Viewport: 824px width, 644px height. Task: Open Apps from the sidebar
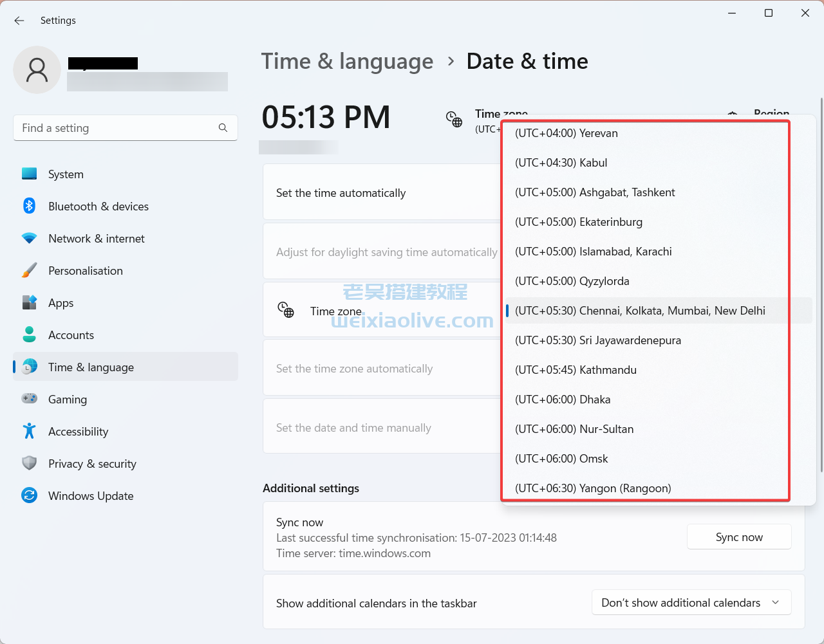point(61,303)
